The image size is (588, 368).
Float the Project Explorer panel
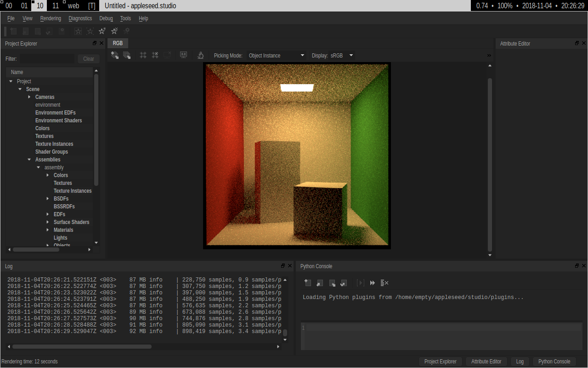click(95, 43)
